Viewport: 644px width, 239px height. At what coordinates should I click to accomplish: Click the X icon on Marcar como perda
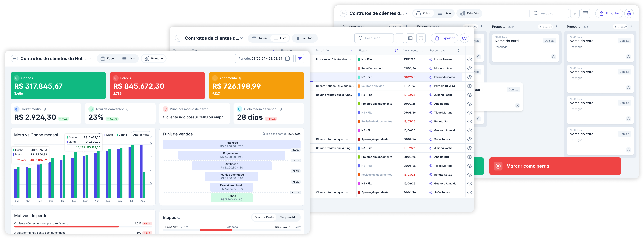tap(498, 166)
